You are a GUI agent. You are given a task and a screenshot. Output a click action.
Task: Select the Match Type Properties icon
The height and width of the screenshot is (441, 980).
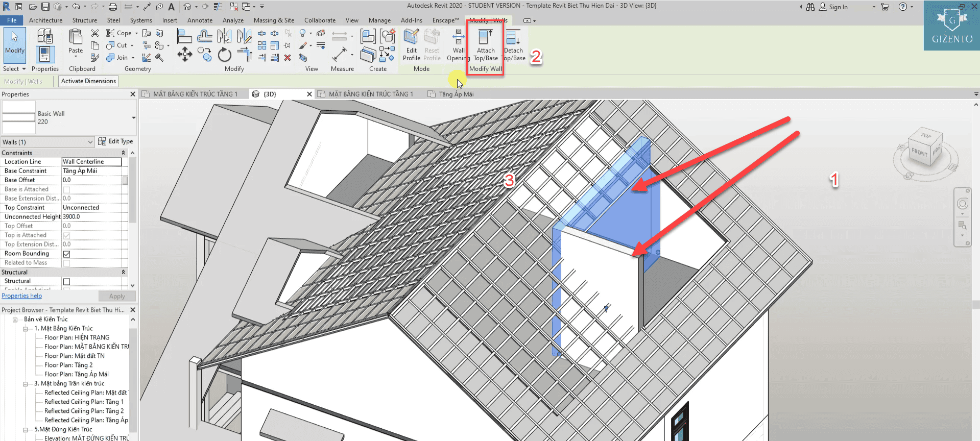click(x=95, y=58)
